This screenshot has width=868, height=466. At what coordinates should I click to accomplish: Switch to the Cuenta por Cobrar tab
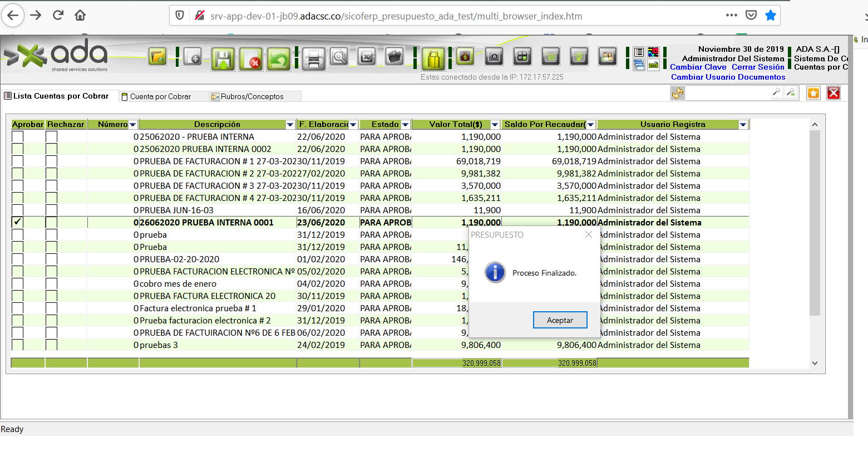(x=160, y=96)
